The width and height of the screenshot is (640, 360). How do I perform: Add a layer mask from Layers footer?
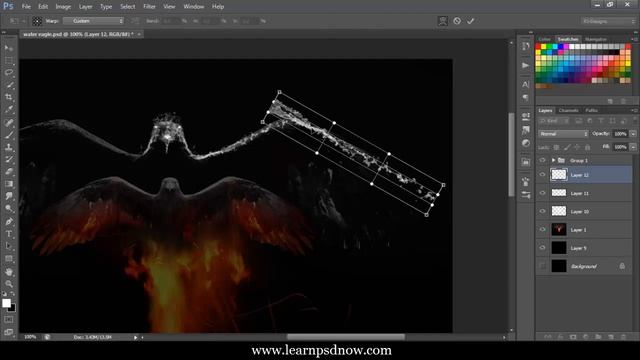[x=573, y=337]
